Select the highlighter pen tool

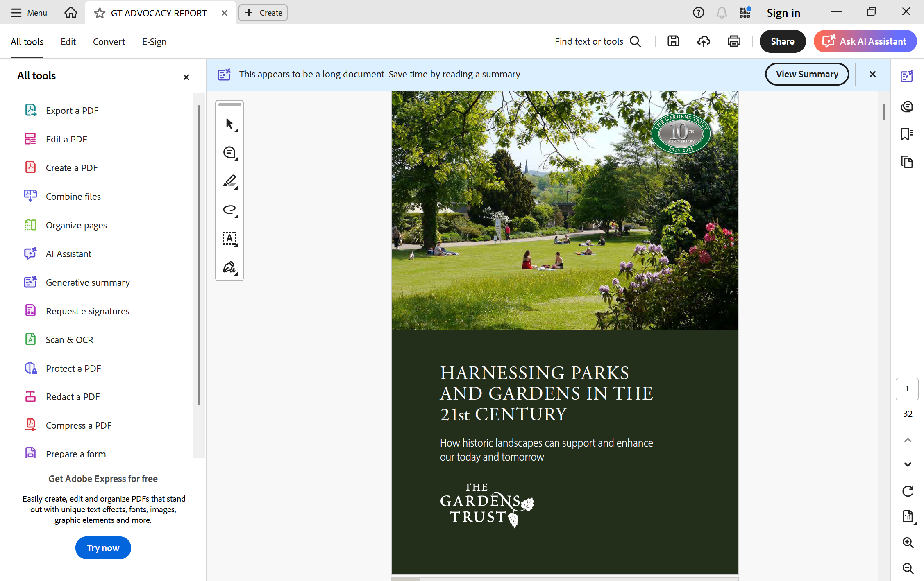pos(229,181)
